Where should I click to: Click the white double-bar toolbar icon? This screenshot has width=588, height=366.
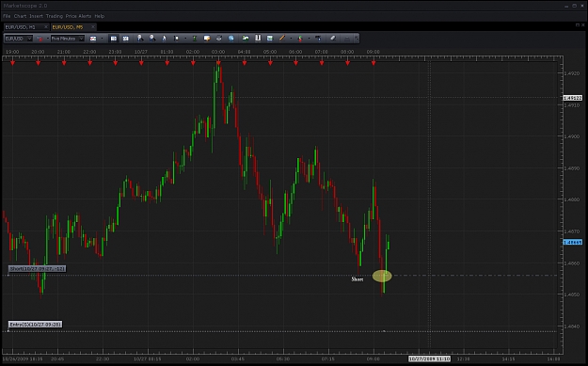coord(258,39)
